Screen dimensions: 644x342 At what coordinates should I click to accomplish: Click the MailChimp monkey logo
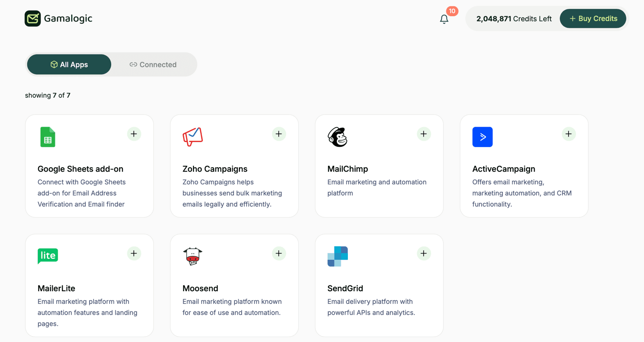(x=338, y=137)
